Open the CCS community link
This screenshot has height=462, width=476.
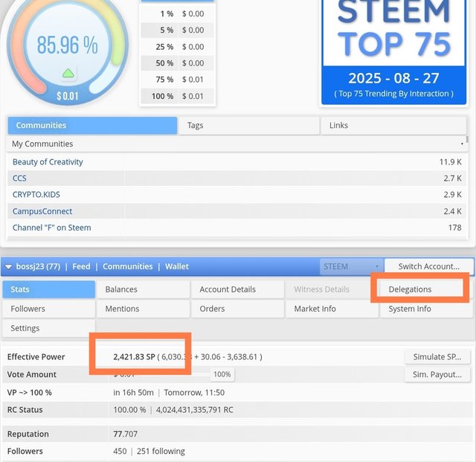point(19,179)
